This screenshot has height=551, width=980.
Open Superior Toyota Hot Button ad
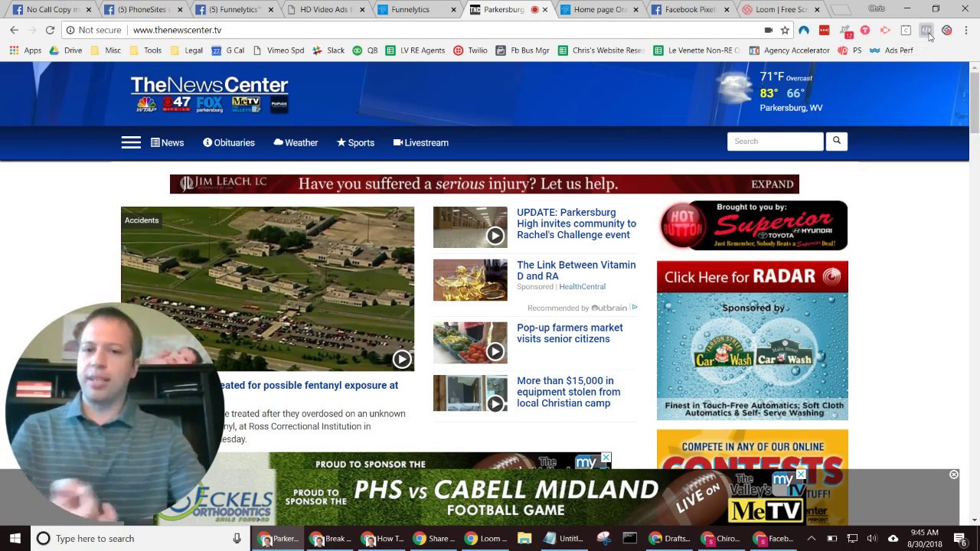pos(752,225)
